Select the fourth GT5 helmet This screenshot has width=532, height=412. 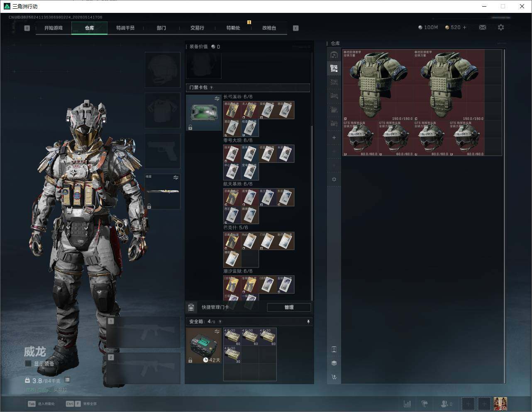[x=466, y=138]
